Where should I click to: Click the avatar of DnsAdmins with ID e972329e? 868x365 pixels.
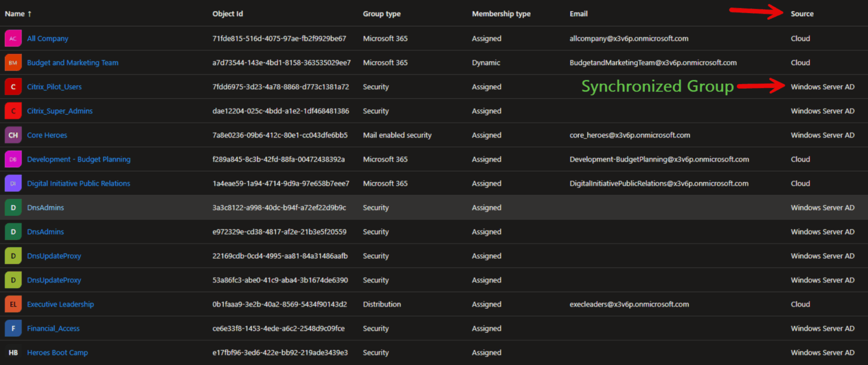tap(13, 232)
